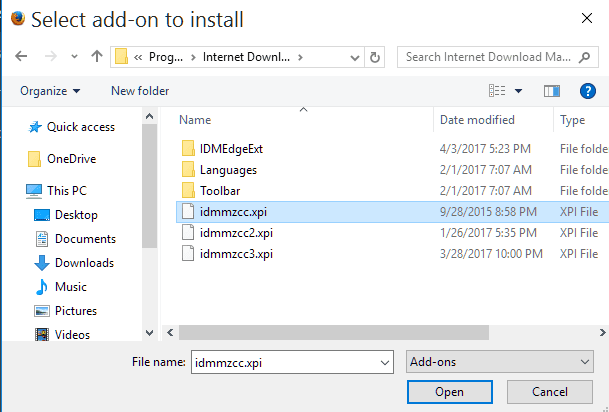Open the Help question mark icon
609x412 pixels.
588,91
